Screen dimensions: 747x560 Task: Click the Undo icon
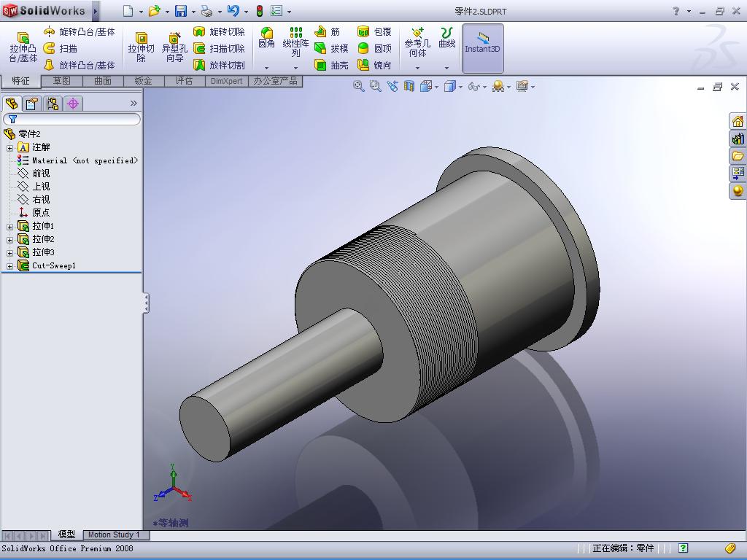[x=233, y=11]
